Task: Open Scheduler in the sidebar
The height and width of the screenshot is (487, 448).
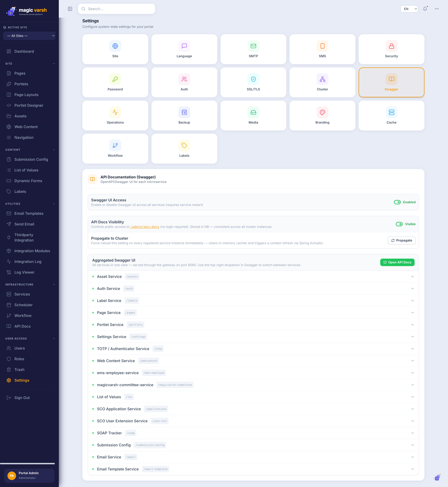Action: 29,305
